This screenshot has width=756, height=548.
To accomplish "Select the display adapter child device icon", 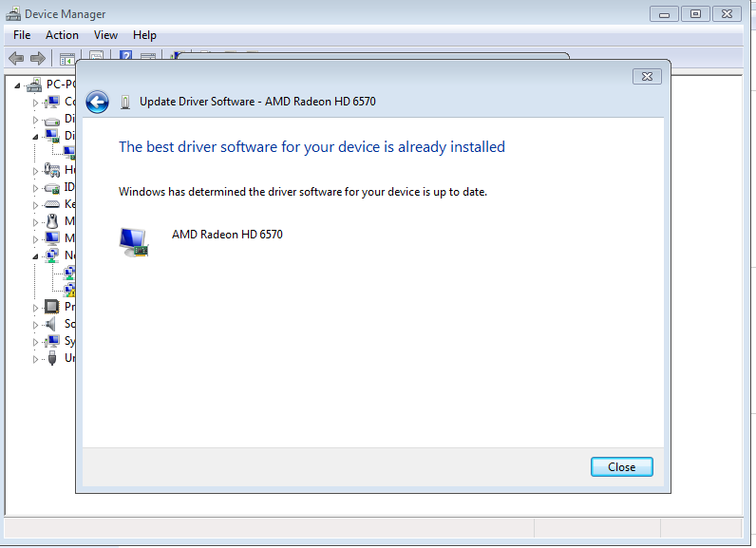I will point(69,152).
